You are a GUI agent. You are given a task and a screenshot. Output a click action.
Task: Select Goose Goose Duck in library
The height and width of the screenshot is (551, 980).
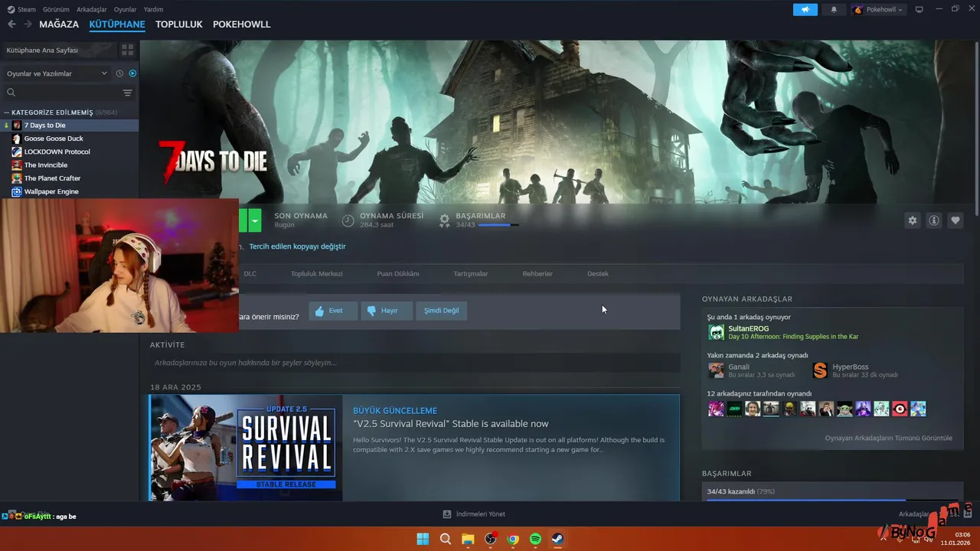(70, 139)
